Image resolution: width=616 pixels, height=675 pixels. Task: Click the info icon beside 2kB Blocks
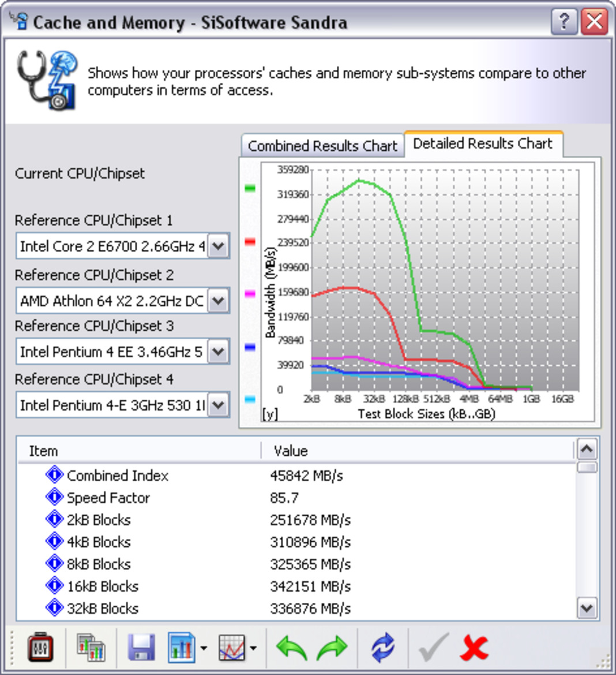point(54,519)
